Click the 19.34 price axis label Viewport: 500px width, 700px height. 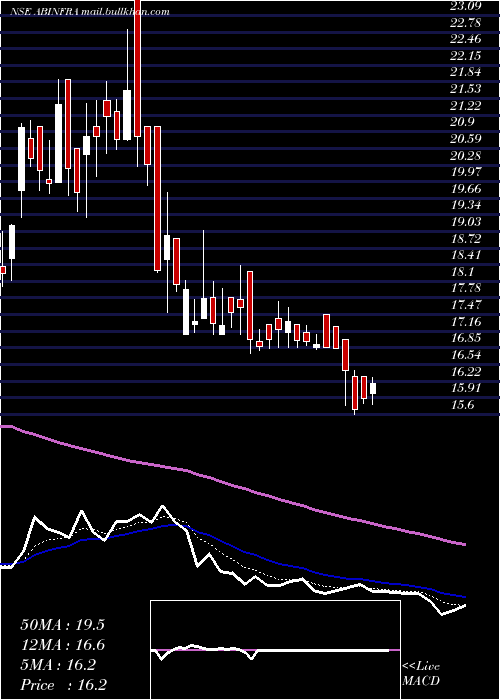point(466,206)
